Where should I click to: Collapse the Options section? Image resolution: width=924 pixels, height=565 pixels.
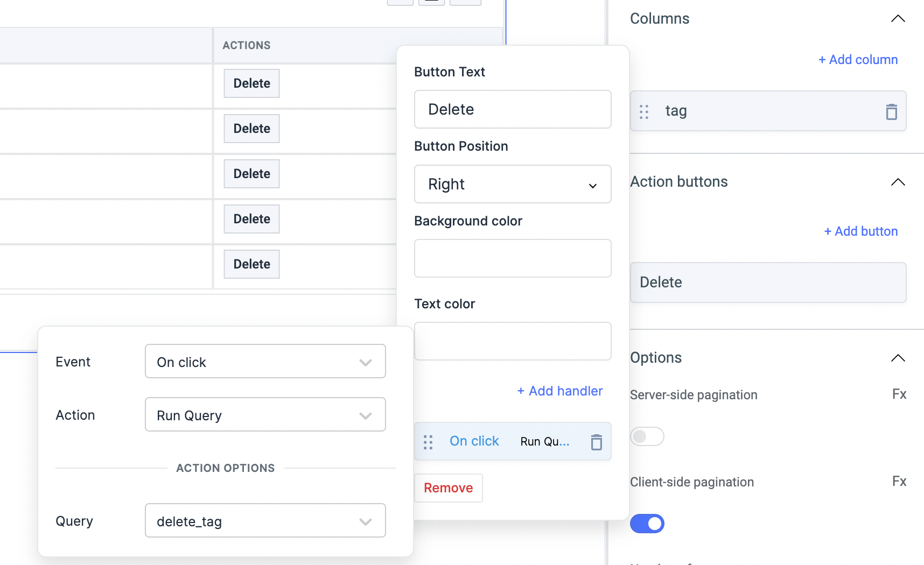[x=898, y=358]
